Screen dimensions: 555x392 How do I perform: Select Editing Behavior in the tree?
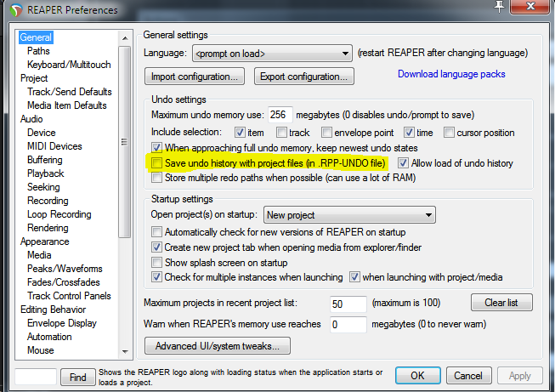[x=53, y=310]
